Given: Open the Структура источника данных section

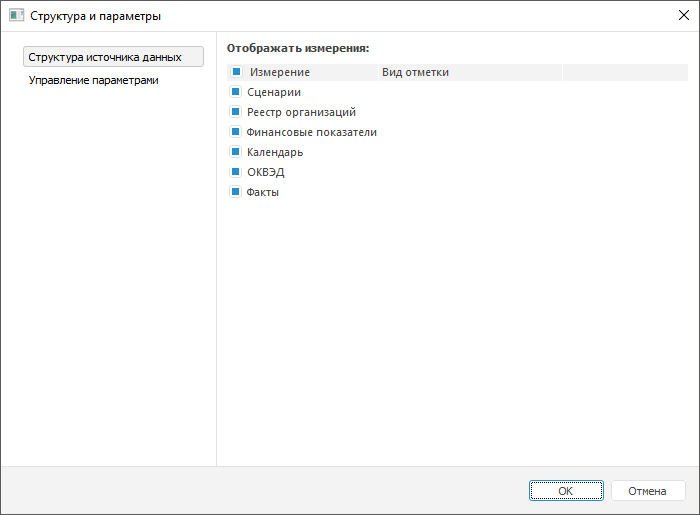Looking at the screenshot, I should pyautogui.click(x=113, y=57).
